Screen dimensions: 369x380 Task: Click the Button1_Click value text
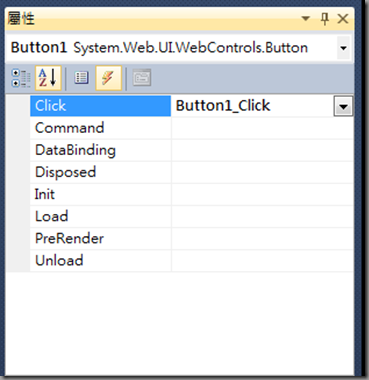[223, 106]
